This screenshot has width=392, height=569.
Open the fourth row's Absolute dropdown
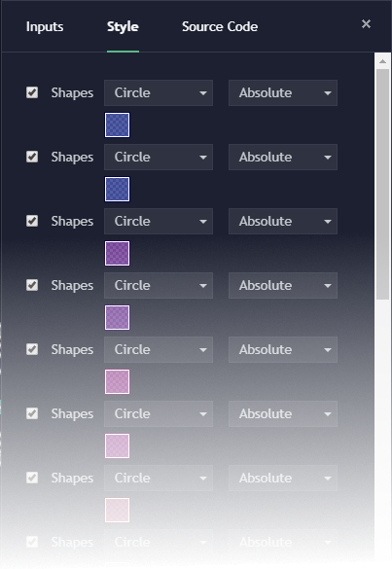[x=283, y=286]
